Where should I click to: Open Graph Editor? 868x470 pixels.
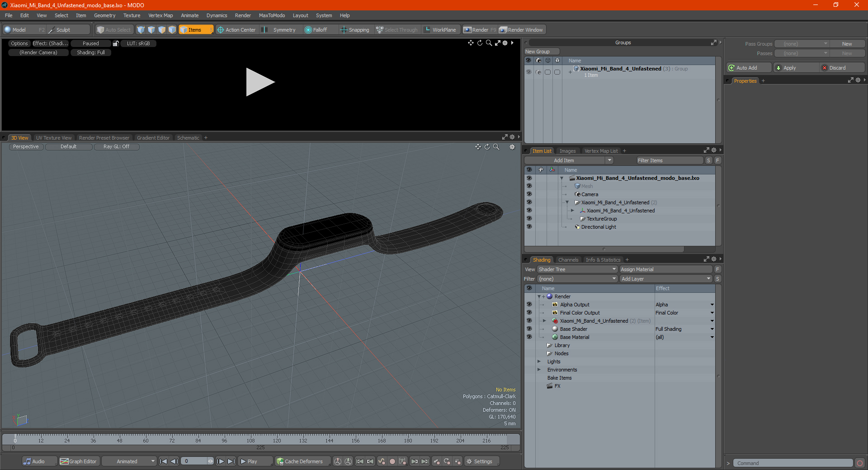pos(79,461)
